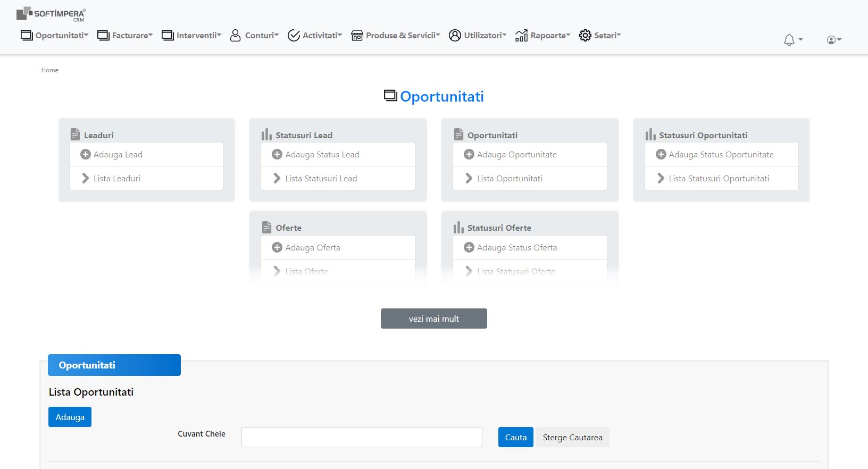Click the Lista Oportunitati section heading
The height and width of the screenshot is (469, 868).
point(91,392)
